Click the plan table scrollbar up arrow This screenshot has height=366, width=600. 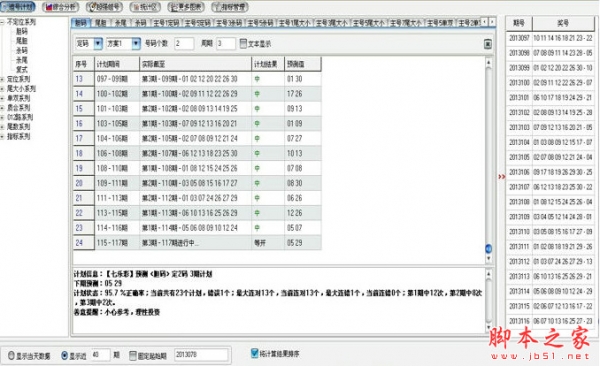tap(489, 62)
